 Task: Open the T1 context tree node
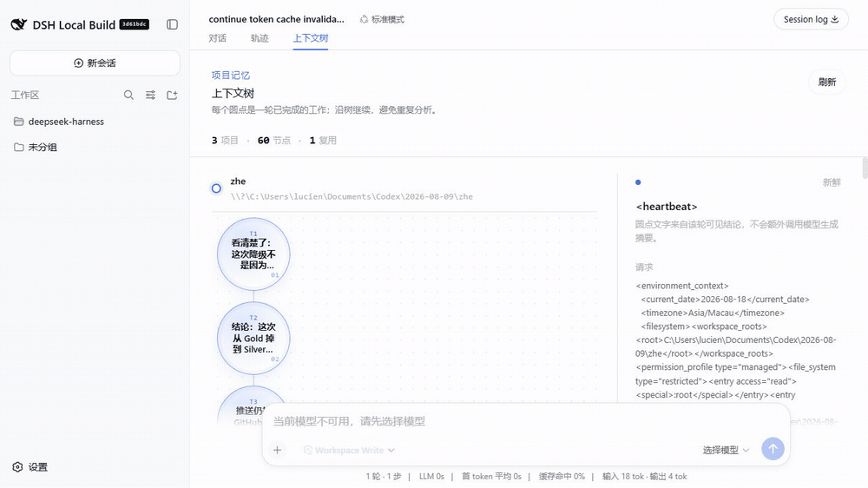tap(253, 254)
